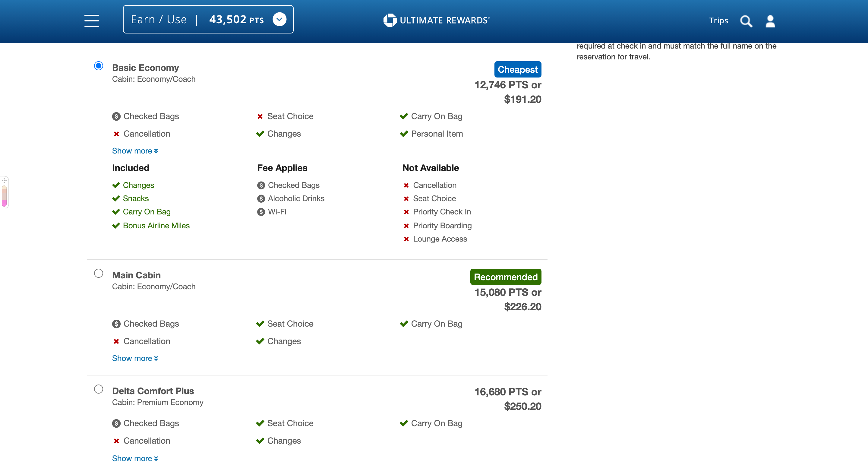The width and height of the screenshot is (868, 475).
Task: Click the red X next to Priority Check In
Action: point(406,212)
